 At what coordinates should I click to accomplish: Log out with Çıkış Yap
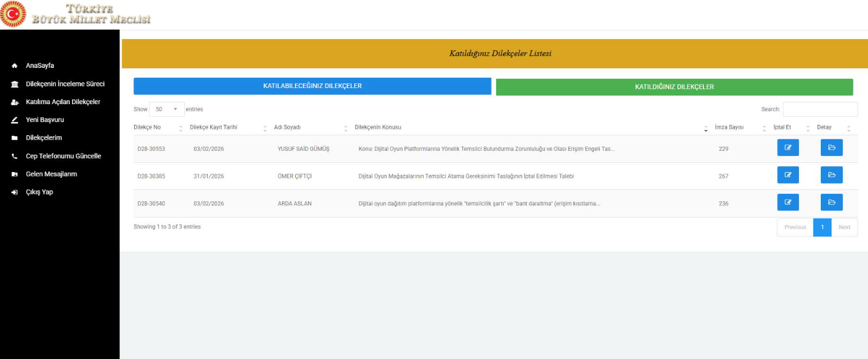click(39, 192)
